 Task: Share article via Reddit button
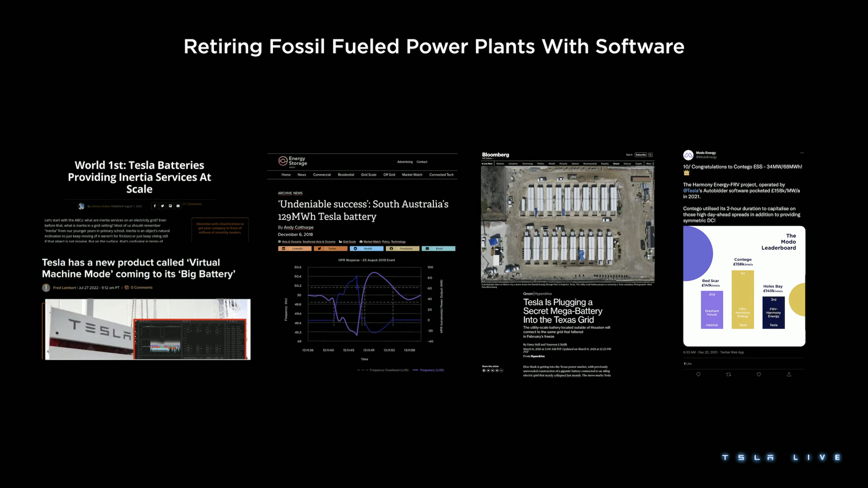click(x=367, y=249)
